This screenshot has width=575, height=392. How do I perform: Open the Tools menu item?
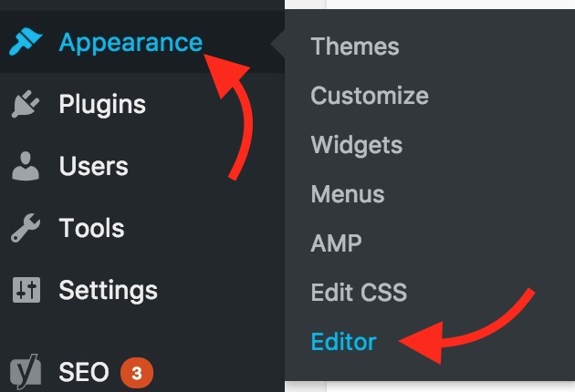pyautogui.click(x=91, y=228)
